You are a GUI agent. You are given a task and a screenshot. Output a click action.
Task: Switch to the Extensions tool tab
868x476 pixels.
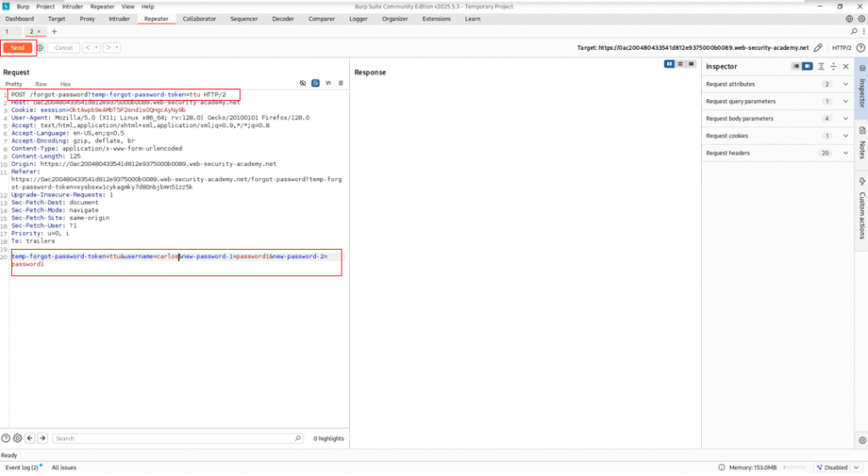(x=437, y=19)
